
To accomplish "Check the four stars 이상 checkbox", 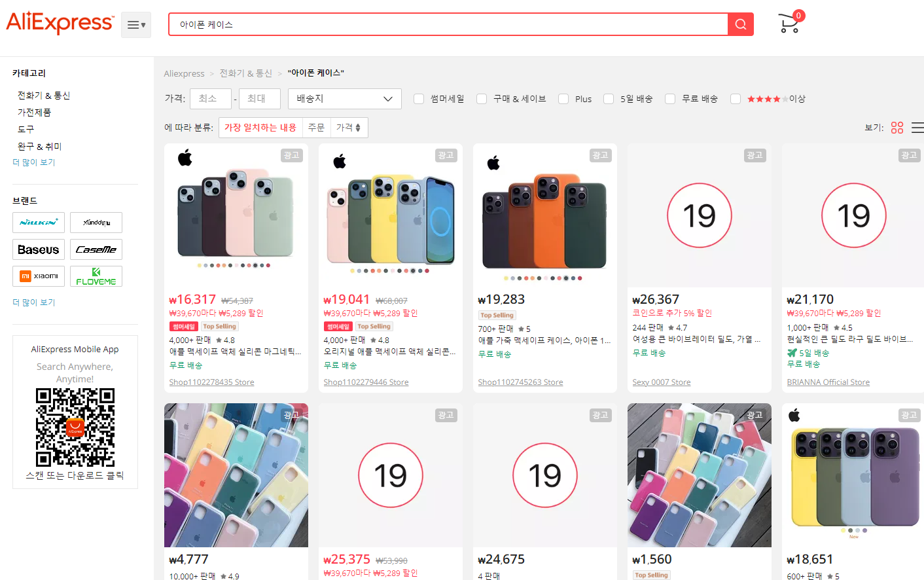I will [736, 99].
